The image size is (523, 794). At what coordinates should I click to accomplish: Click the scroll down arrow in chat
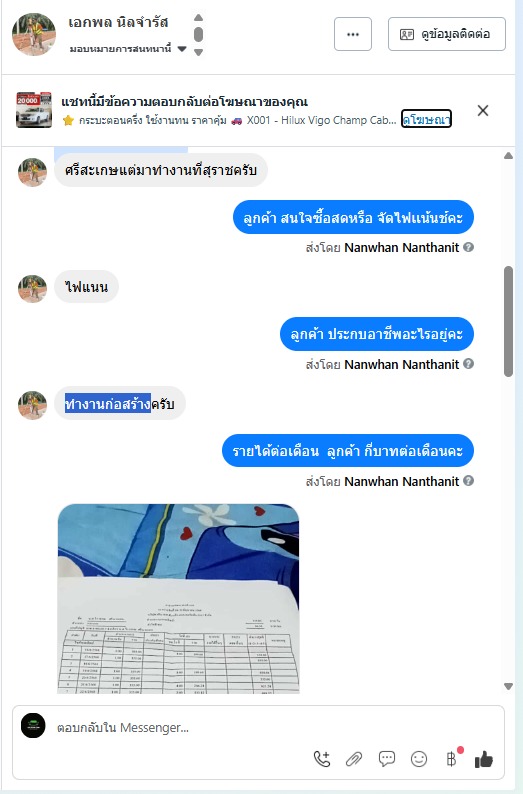[508, 687]
